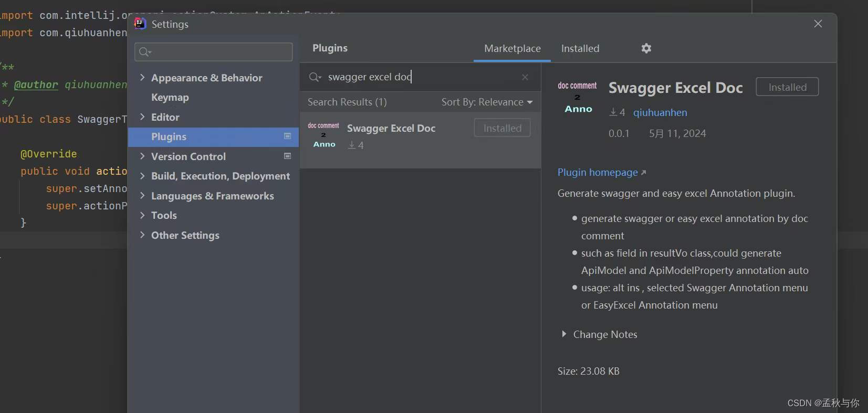868x413 pixels.
Task: Switch to the Marketplace tab
Action: pos(512,48)
